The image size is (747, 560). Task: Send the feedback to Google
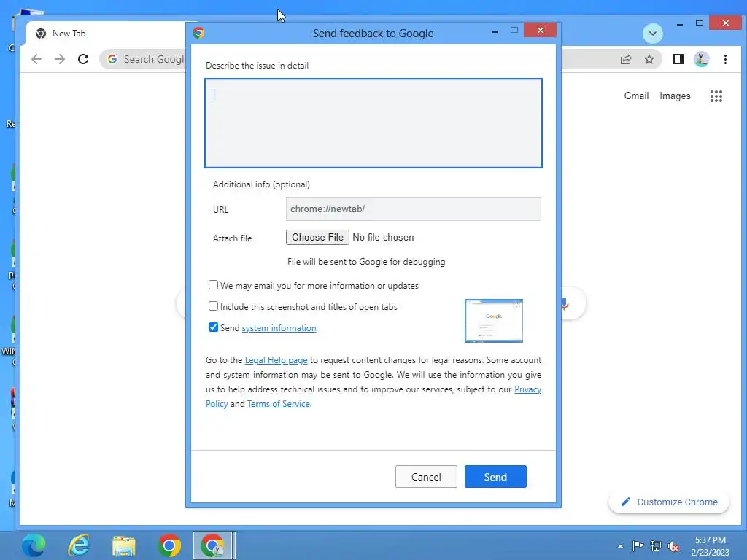coord(495,477)
